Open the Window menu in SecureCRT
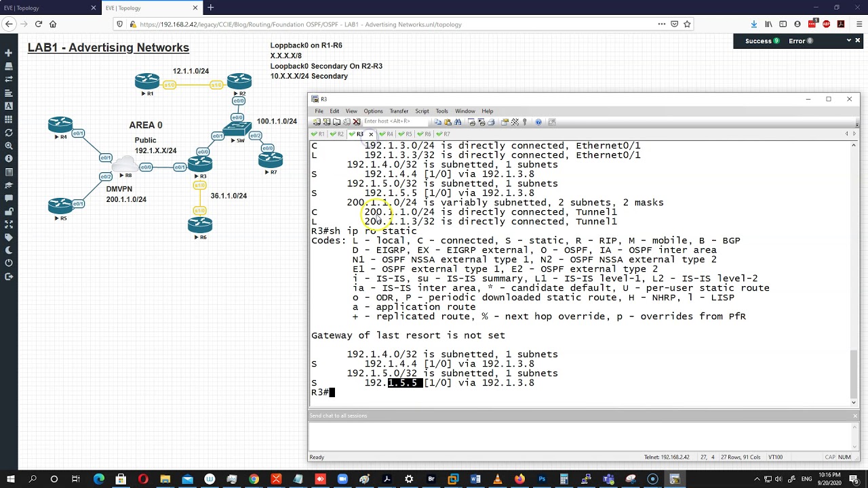868x488 pixels. tap(465, 111)
